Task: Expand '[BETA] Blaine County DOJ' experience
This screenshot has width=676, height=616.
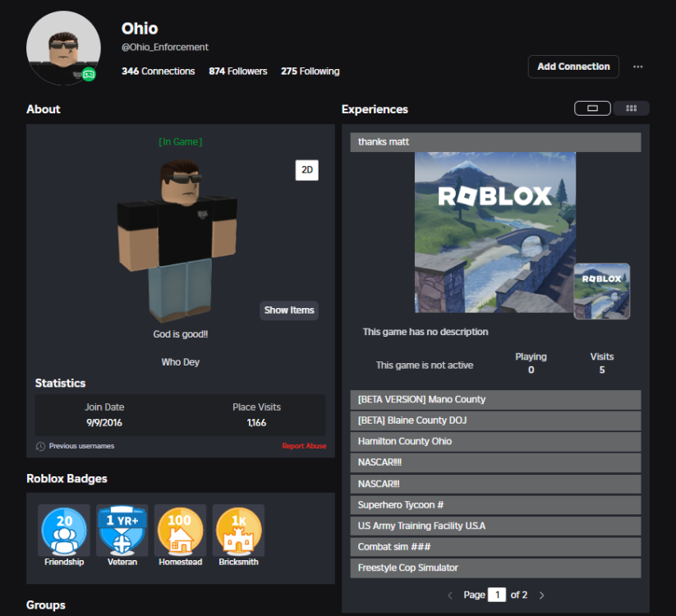Action: click(x=495, y=421)
